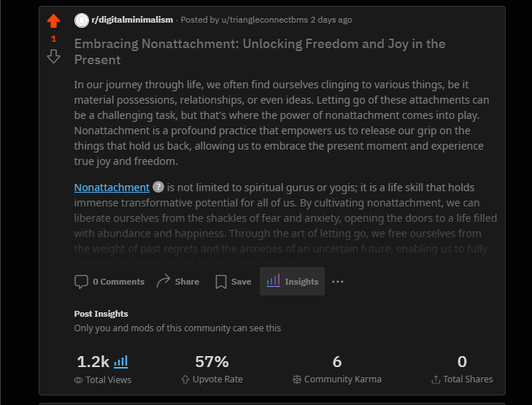Open the three-dot more options menu
The image size is (532, 405).
[337, 282]
